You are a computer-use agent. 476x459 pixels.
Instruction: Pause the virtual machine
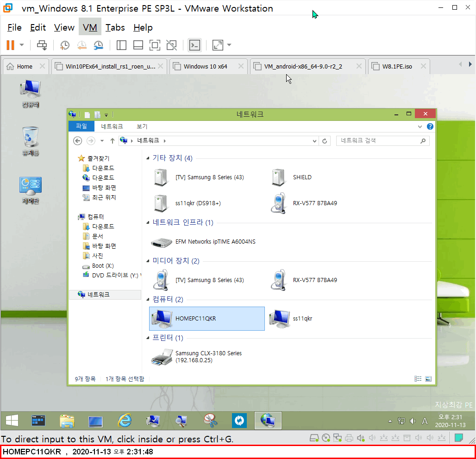click(x=11, y=45)
